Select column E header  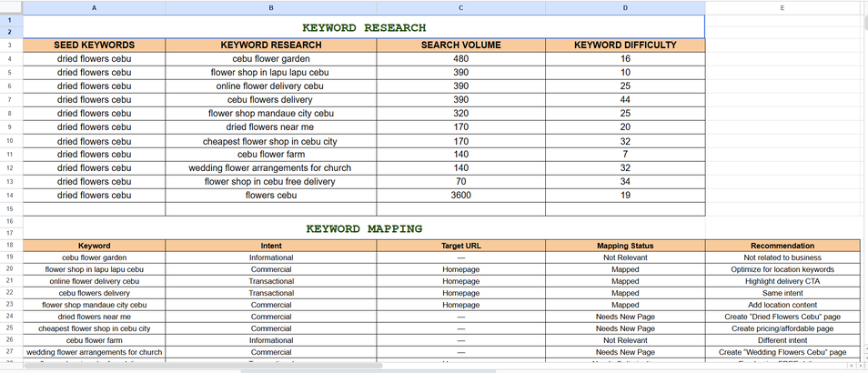782,8
